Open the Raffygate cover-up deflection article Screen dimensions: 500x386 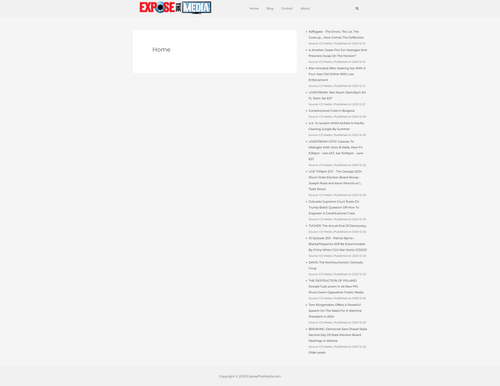click(336, 35)
